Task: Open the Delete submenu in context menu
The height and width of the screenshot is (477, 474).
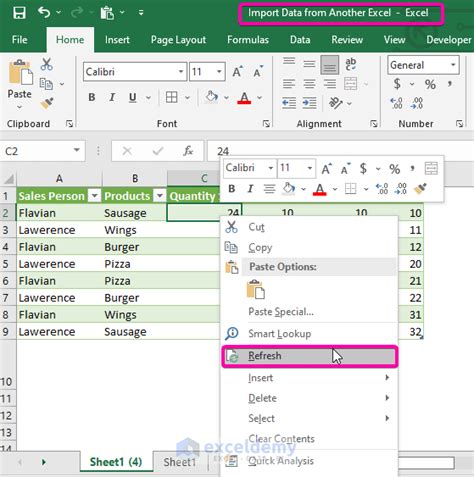Action: 310,398
